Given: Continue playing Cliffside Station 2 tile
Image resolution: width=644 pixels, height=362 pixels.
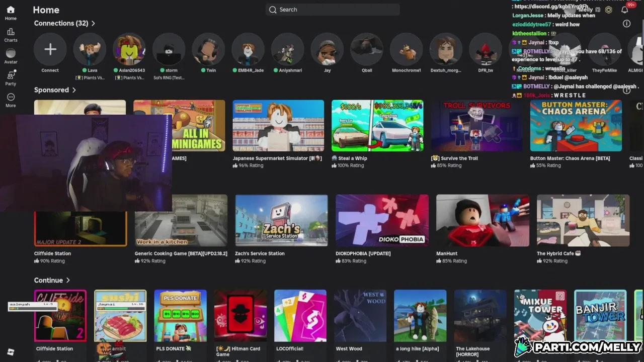Looking at the screenshot, I should [60, 316].
